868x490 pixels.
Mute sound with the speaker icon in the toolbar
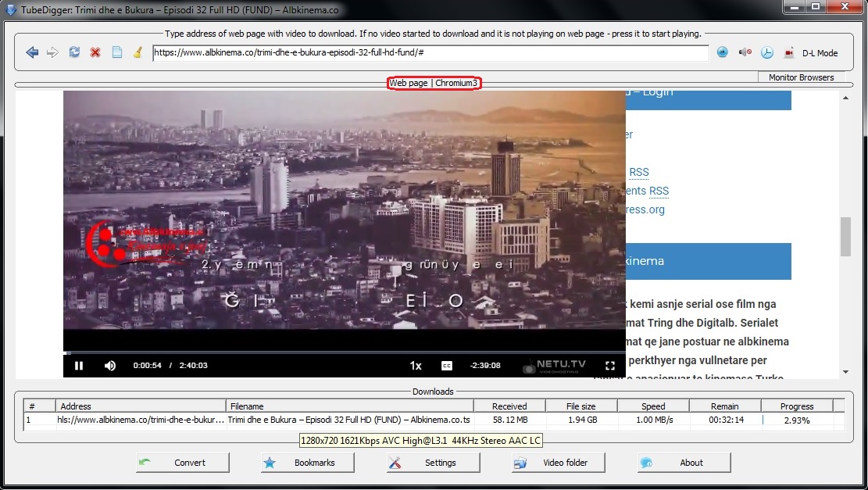[x=745, y=52]
